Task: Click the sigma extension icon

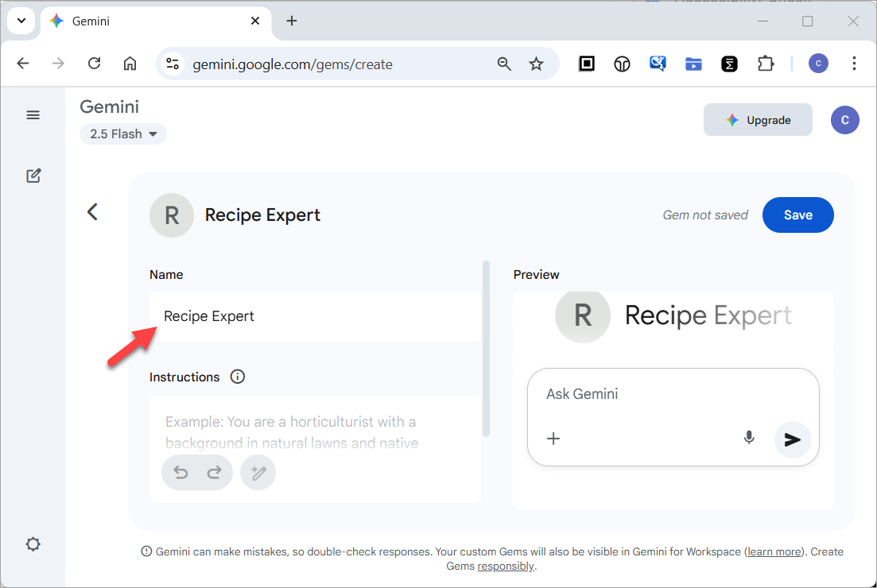Action: (729, 64)
